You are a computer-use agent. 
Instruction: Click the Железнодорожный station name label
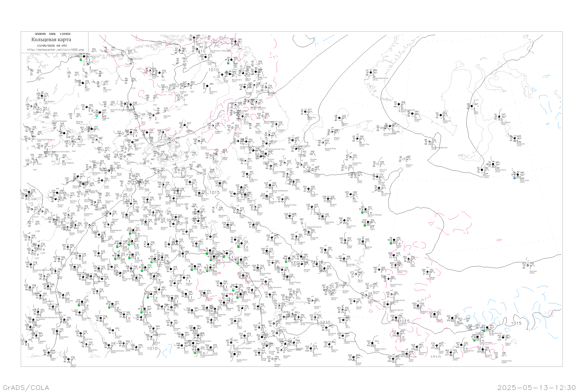439,148
